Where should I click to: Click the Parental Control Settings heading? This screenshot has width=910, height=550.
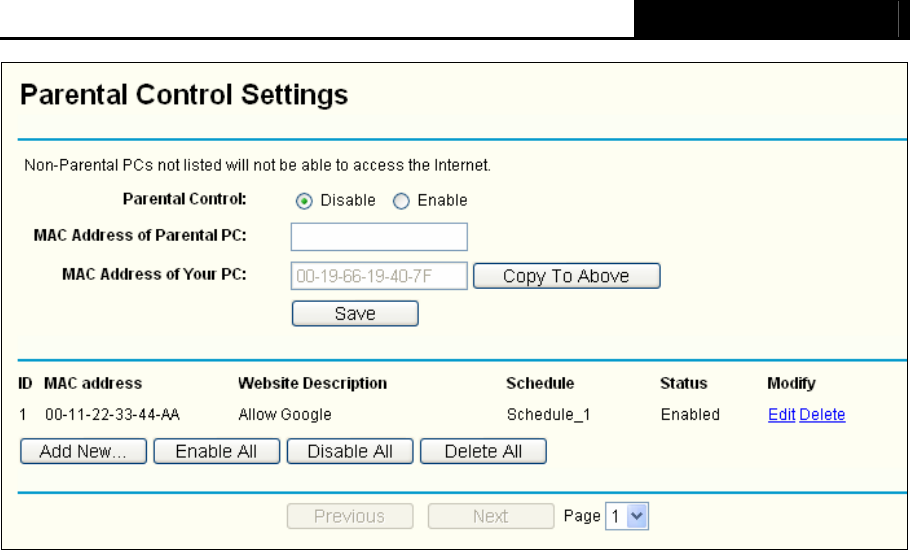point(183,95)
